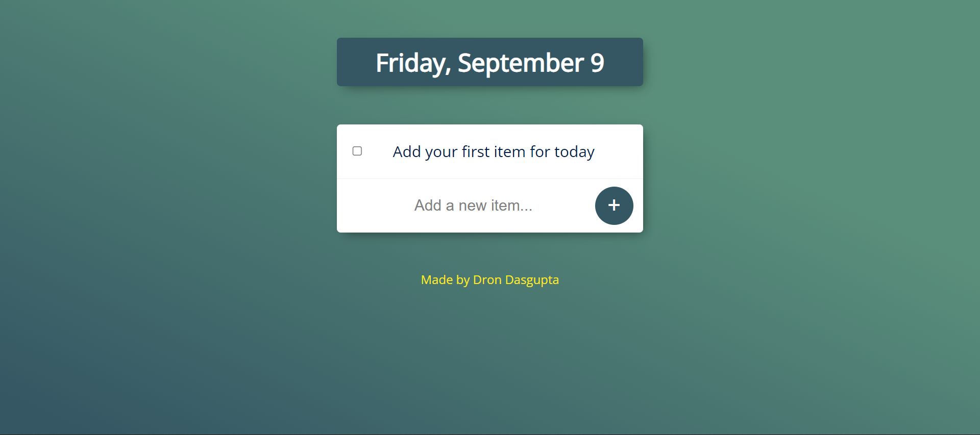This screenshot has height=435, width=980.
Task: Tick the checkbox beside the first item
Action: tap(357, 151)
